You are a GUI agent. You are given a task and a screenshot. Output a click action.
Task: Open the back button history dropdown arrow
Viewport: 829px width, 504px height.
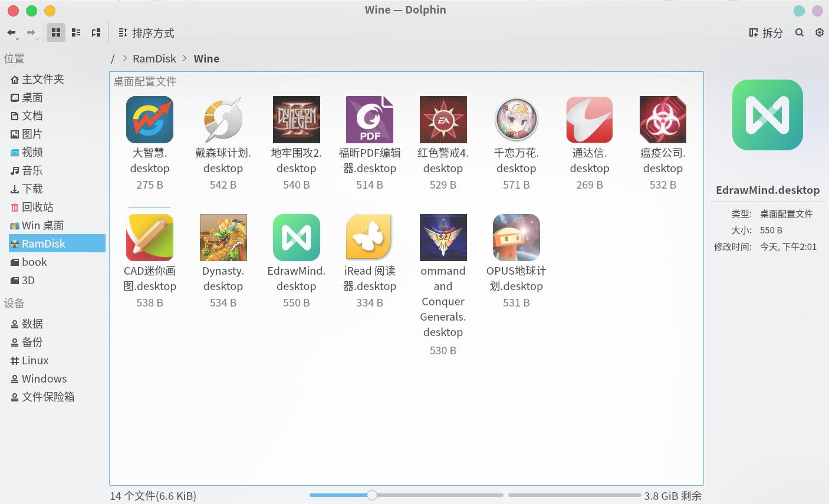tap(18, 39)
